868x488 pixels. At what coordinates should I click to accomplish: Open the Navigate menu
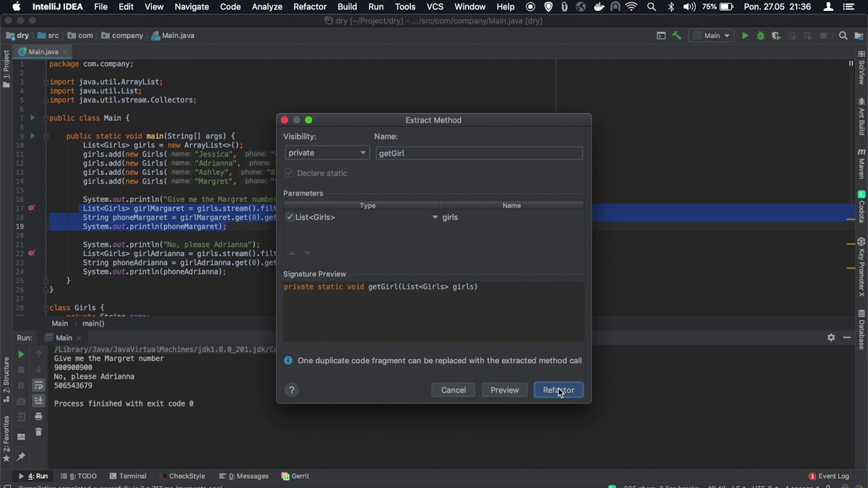click(x=192, y=7)
